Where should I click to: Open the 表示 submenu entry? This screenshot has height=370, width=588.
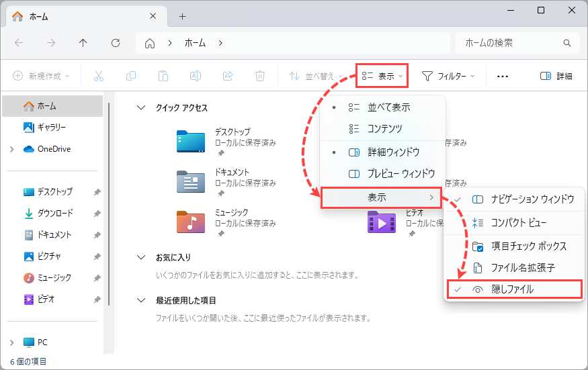coord(382,197)
